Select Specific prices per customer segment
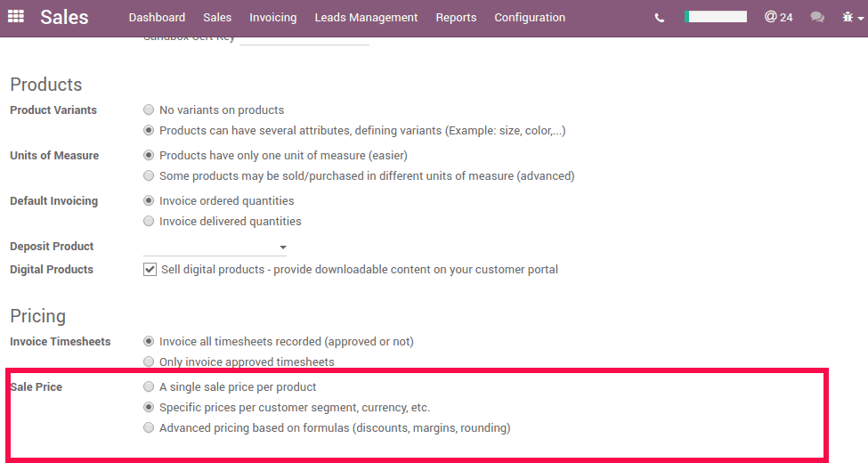 click(x=149, y=407)
